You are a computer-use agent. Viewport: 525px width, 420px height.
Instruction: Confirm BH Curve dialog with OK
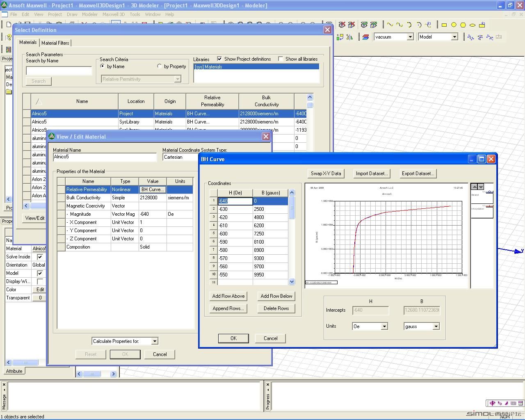tap(233, 338)
